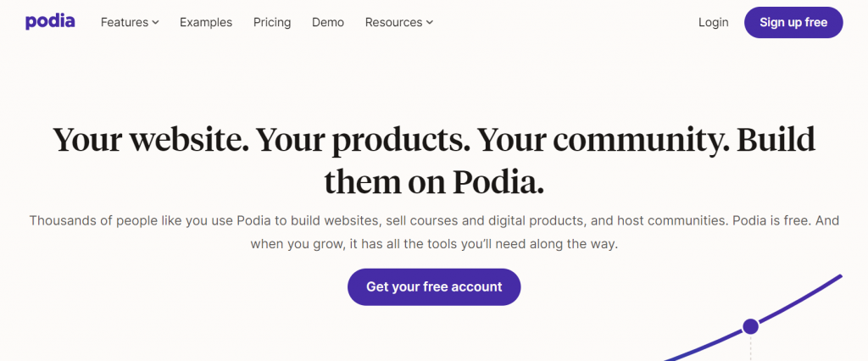Viewport: 868px width, 361px height.
Task: Click the dashed line beneath the dot
Action: 751,347
